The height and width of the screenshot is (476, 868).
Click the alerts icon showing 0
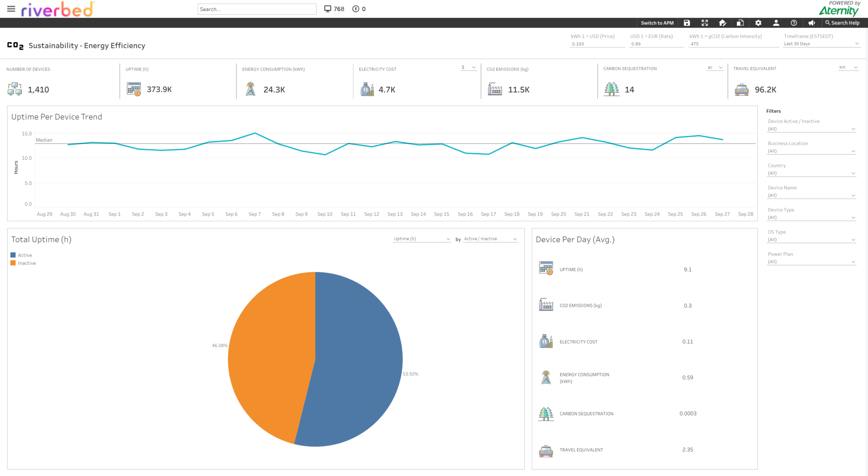[x=355, y=8]
